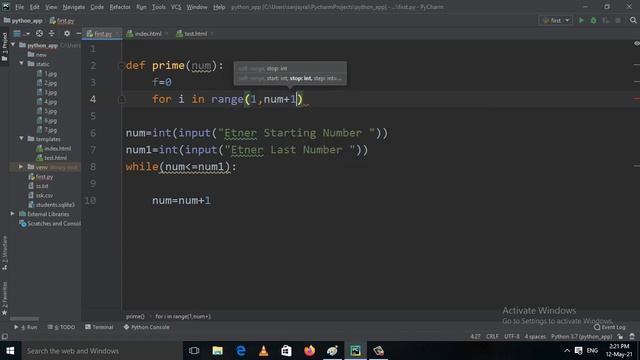Click python_app breadcrumb in navigation bar
This screenshot has width=640, height=360.
pos(23,20)
